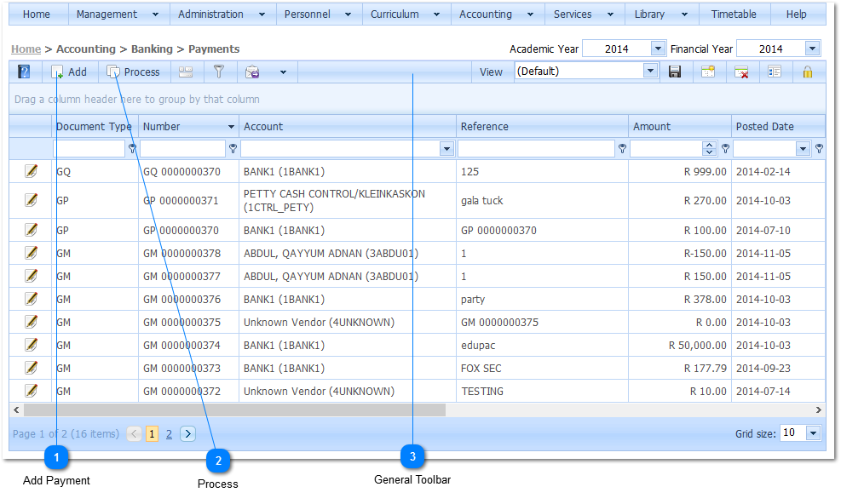
Task: Edit row GP 0000000370 pencil icon
Action: (x=32, y=230)
